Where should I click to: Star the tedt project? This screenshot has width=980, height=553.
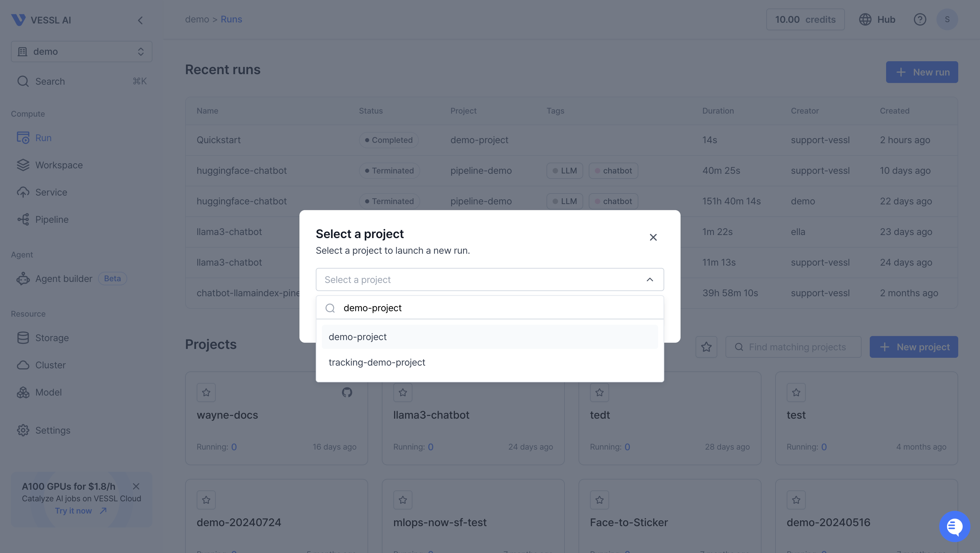click(x=600, y=392)
